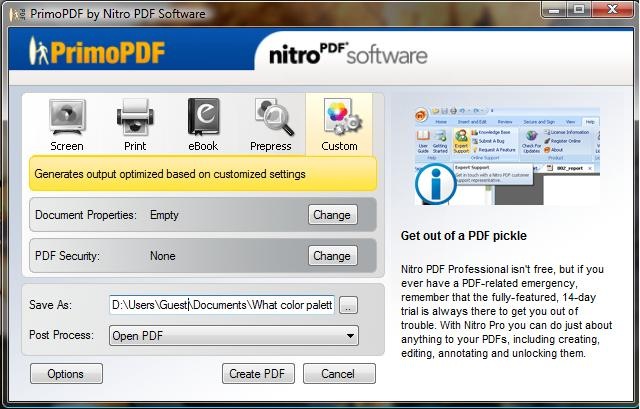Screen dimensions: 640x409
Task: Click the yellow output description banner text
Action: [x=170, y=174]
